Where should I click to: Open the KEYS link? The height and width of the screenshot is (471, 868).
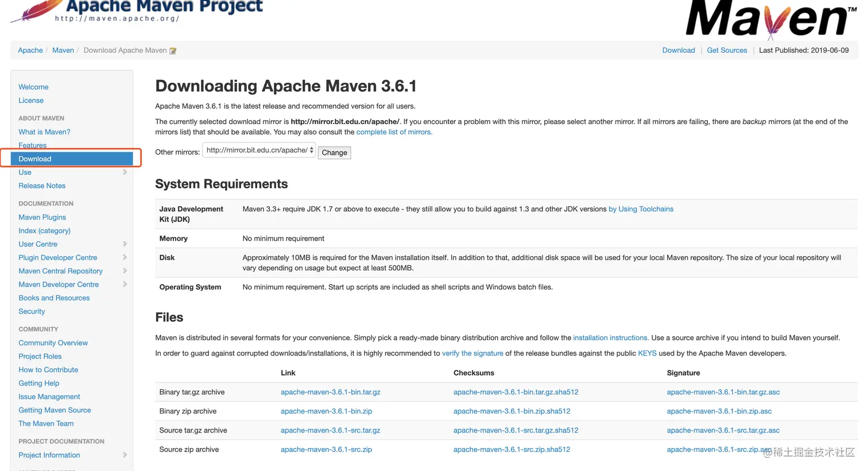(x=647, y=353)
